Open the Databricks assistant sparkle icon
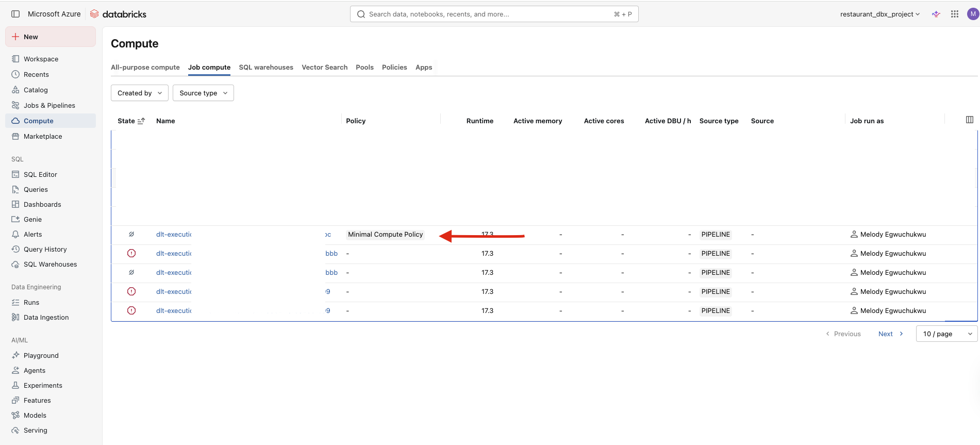This screenshot has width=980, height=445. coord(936,14)
